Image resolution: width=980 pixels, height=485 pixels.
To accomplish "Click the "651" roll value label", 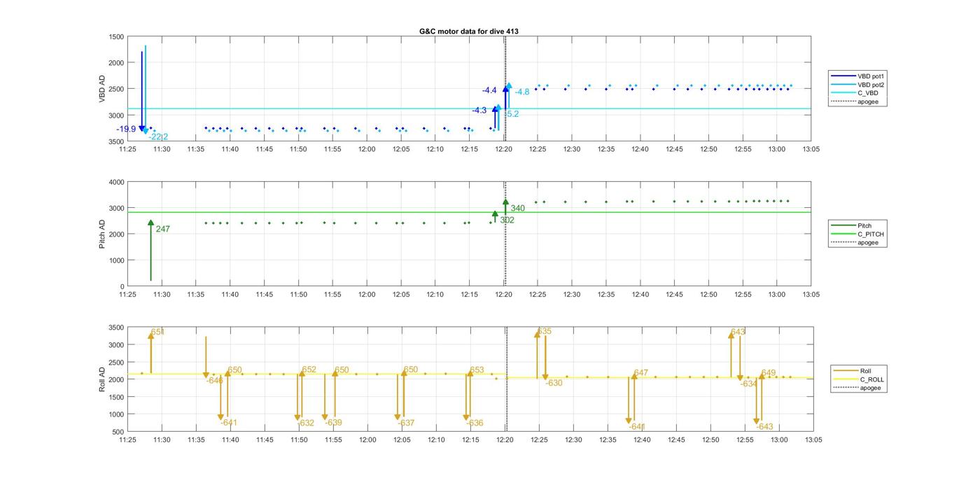I will point(157,332).
